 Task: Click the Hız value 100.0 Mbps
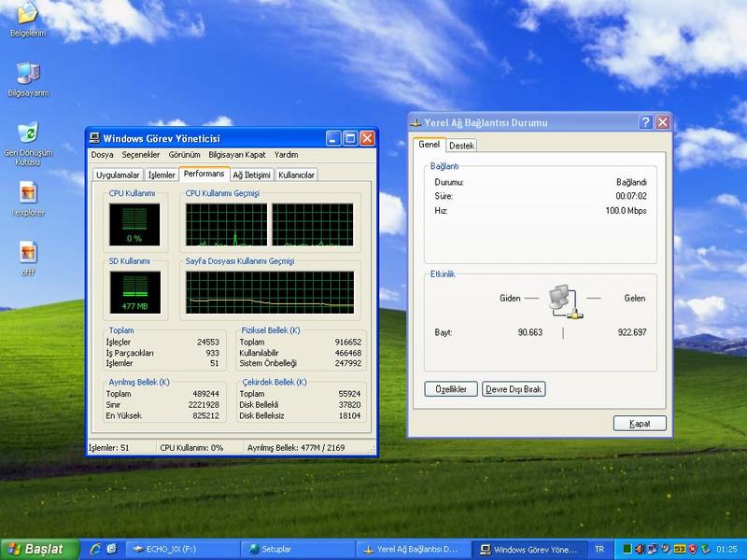[x=626, y=211]
